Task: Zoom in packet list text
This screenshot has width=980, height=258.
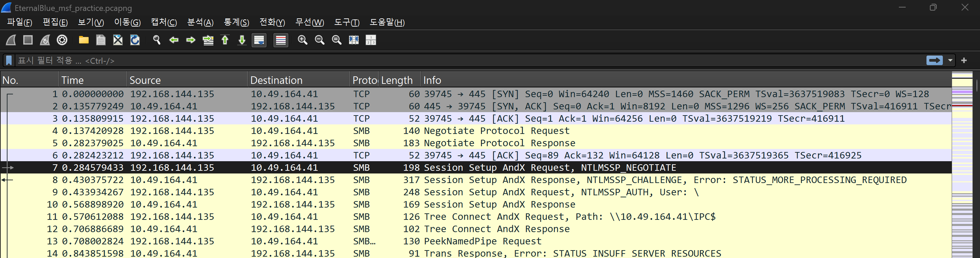Action: pyautogui.click(x=302, y=40)
